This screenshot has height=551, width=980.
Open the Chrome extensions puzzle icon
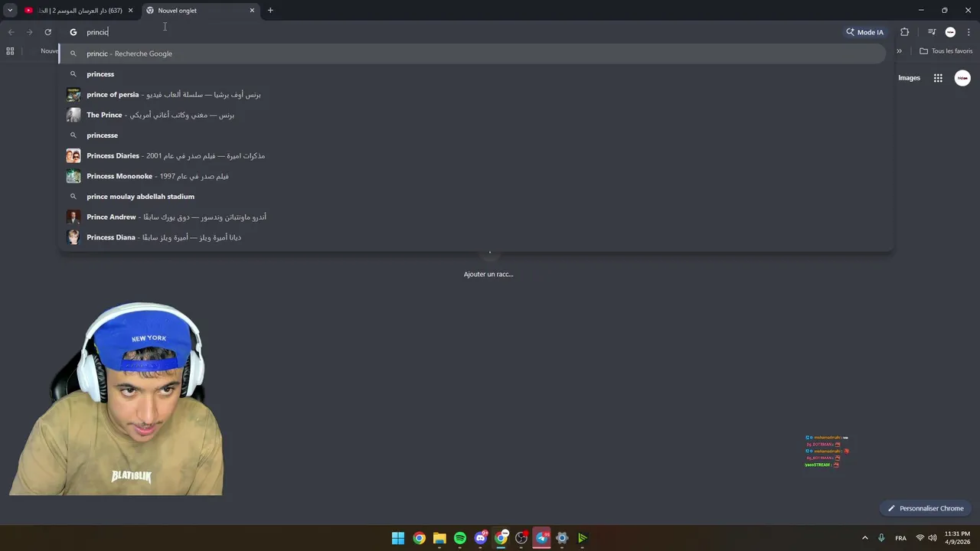coord(905,32)
